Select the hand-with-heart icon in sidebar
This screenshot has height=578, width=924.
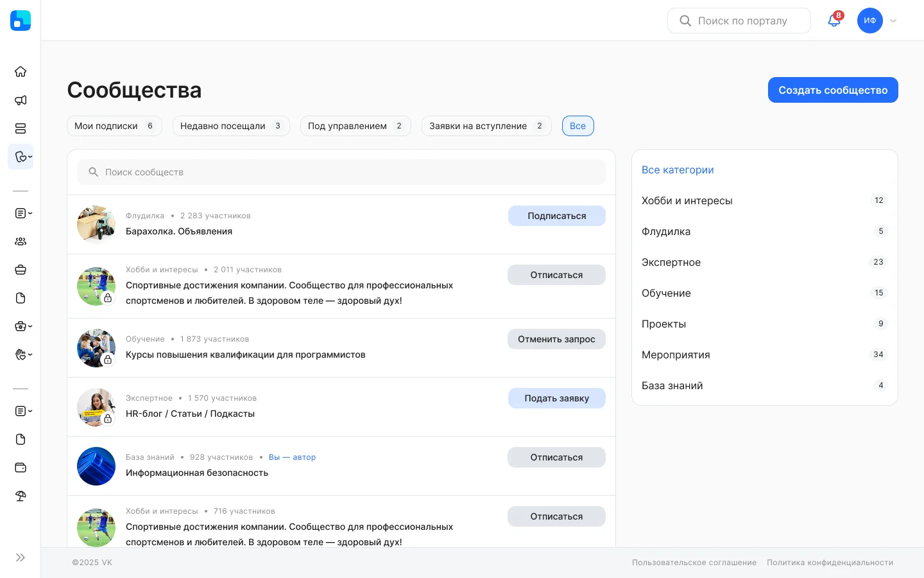(20, 354)
